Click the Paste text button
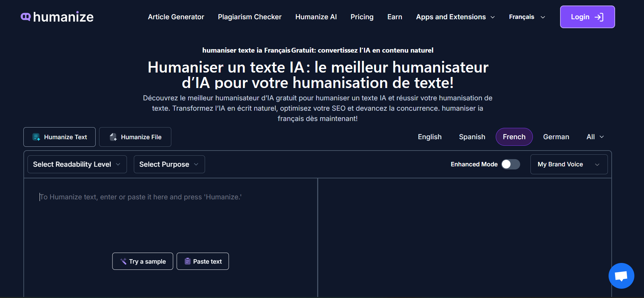Screen dimensions: 644x298 point(203,262)
